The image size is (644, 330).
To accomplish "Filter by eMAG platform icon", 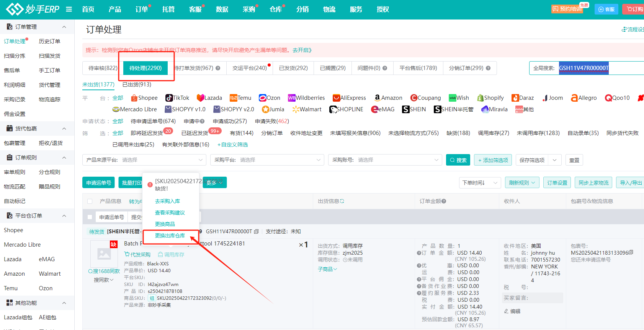I will click(375, 109).
